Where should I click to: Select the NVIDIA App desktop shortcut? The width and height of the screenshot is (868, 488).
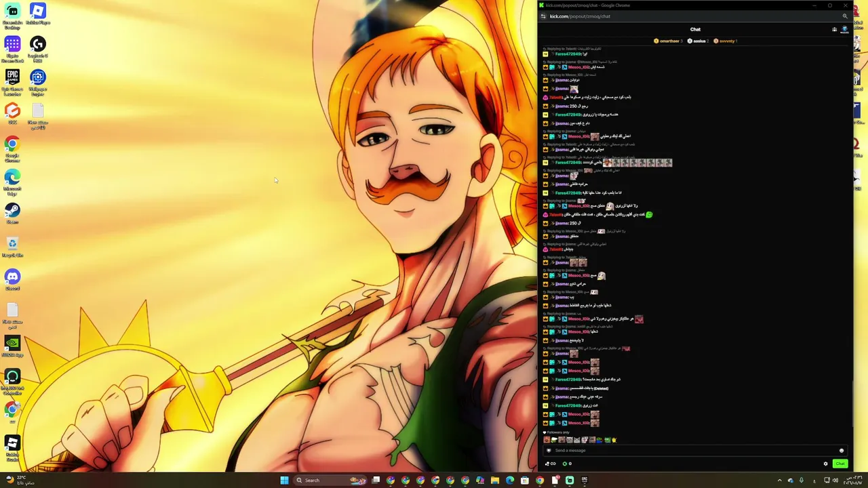click(x=12, y=346)
